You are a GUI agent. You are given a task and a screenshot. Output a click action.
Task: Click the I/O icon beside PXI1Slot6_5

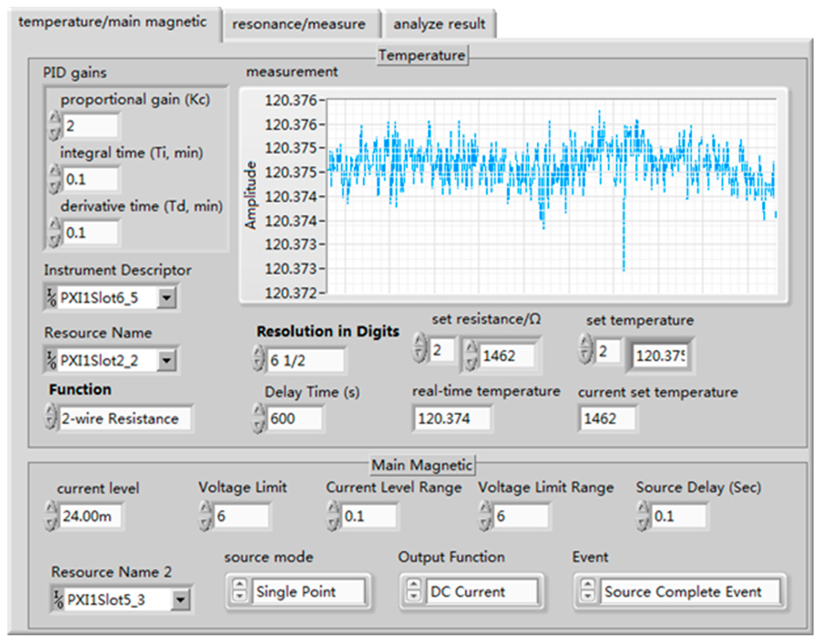[x=51, y=298]
